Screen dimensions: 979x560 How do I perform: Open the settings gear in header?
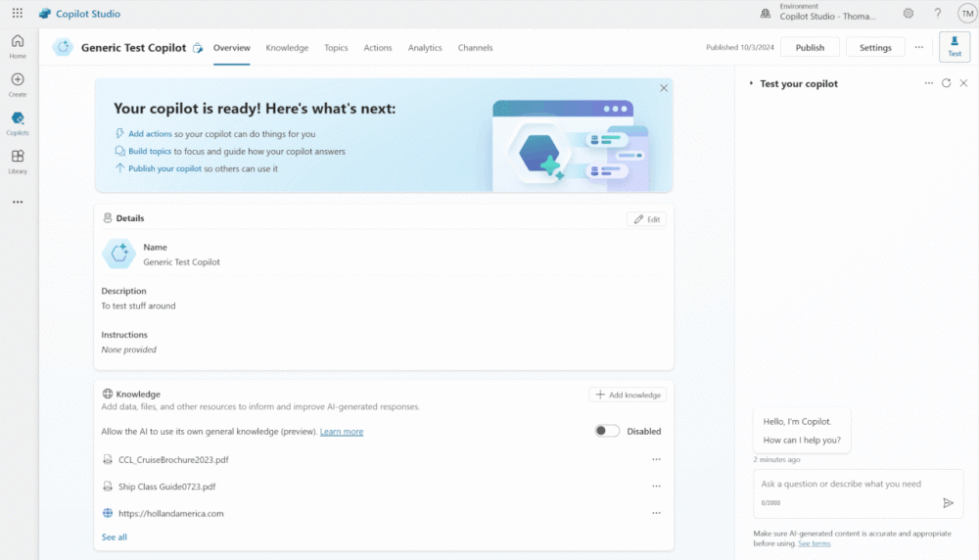click(908, 13)
